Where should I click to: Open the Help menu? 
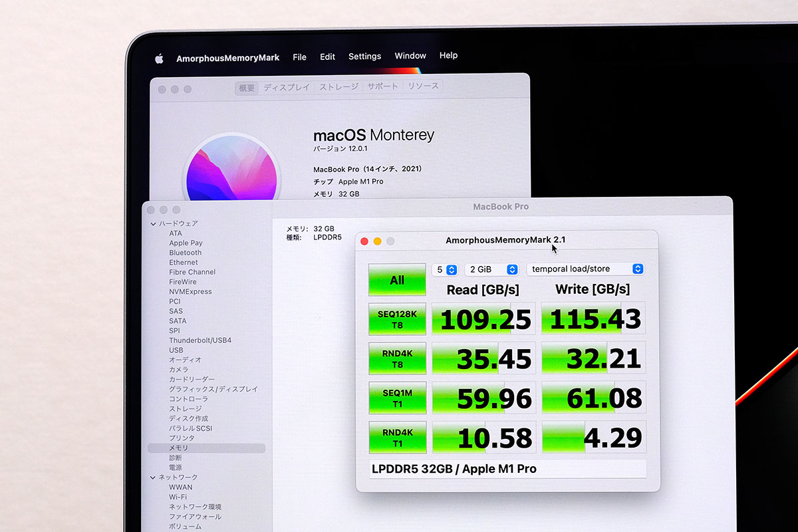click(448, 55)
